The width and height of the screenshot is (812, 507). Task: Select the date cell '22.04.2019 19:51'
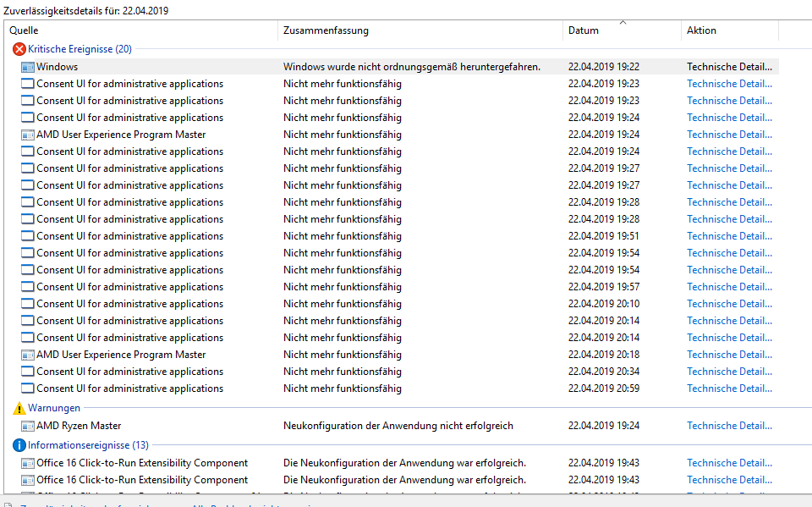click(x=604, y=236)
